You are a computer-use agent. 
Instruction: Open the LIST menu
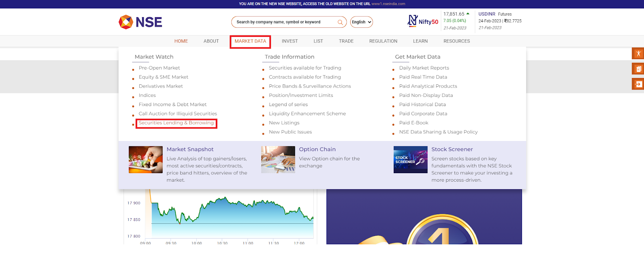pyautogui.click(x=318, y=41)
